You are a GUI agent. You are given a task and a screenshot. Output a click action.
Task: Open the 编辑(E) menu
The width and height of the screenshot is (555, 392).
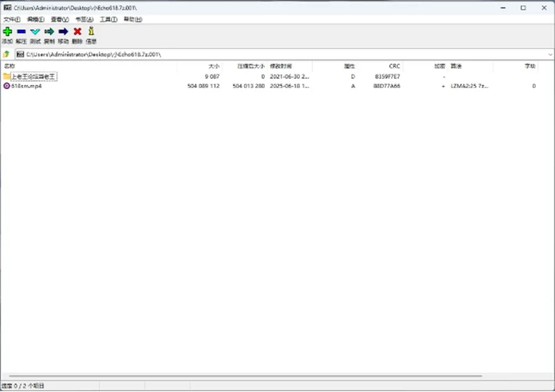pyautogui.click(x=36, y=19)
